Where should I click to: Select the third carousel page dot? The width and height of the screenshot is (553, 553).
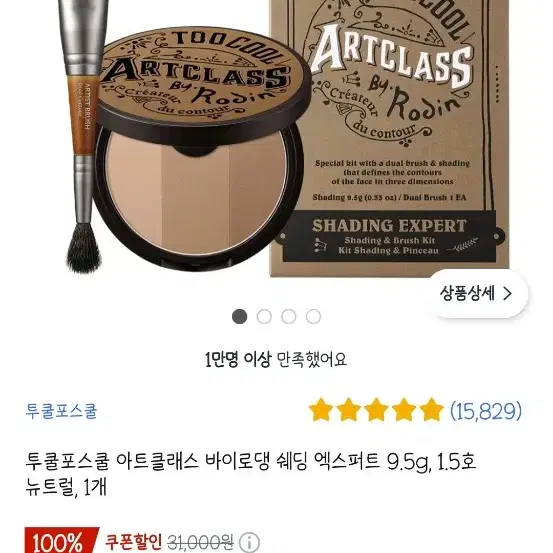[x=289, y=316]
